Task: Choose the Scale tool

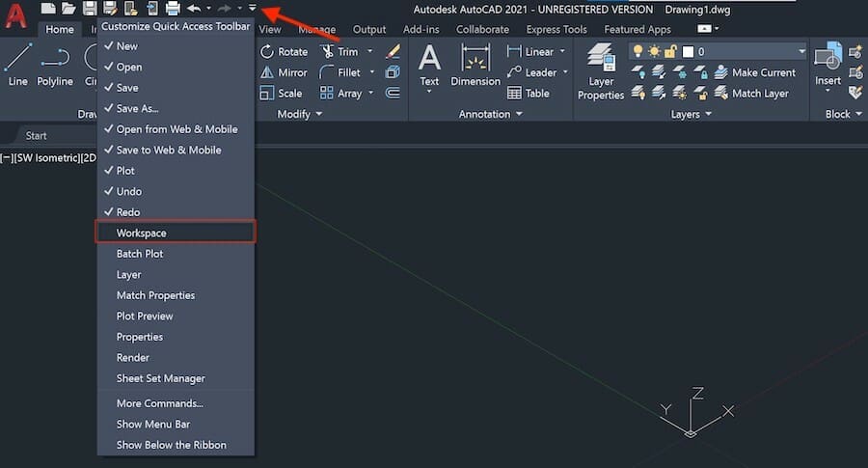Action: (x=282, y=93)
